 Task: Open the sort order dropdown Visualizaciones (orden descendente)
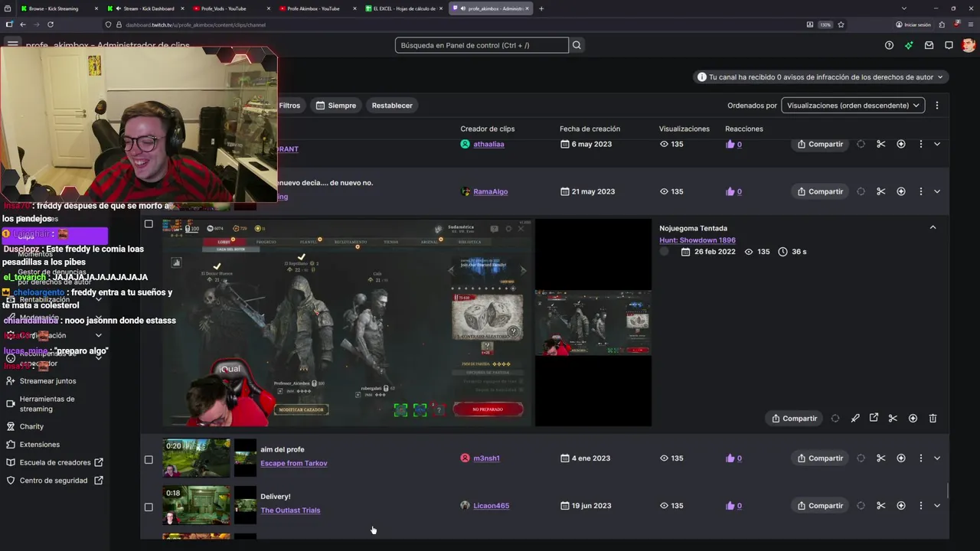click(853, 106)
